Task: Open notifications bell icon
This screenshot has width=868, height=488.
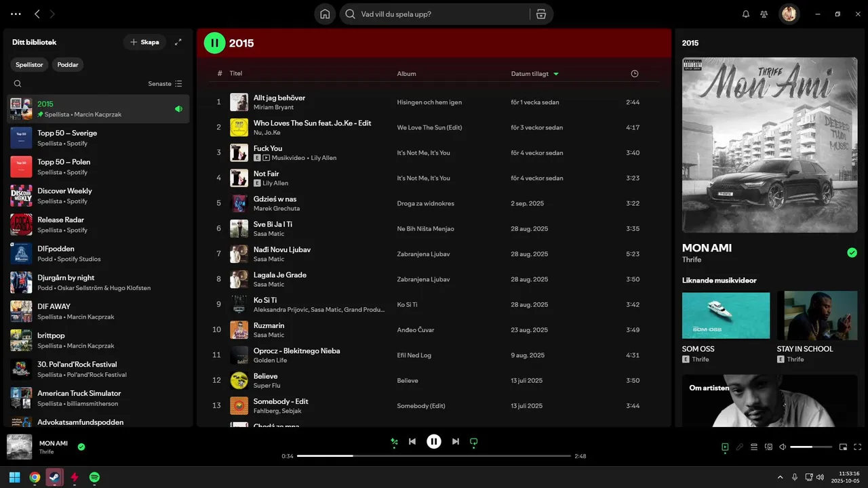Action: click(746, 14)
